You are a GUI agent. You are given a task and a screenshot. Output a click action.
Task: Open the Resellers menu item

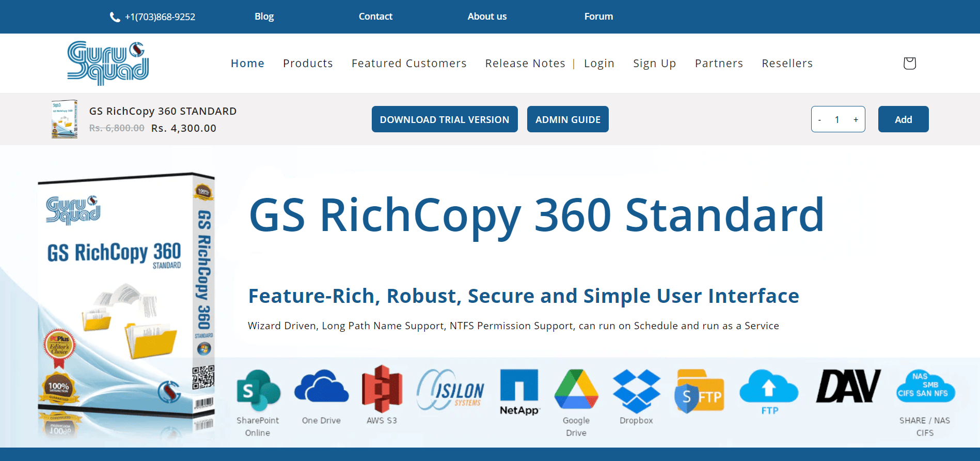[x=787, y=63]
